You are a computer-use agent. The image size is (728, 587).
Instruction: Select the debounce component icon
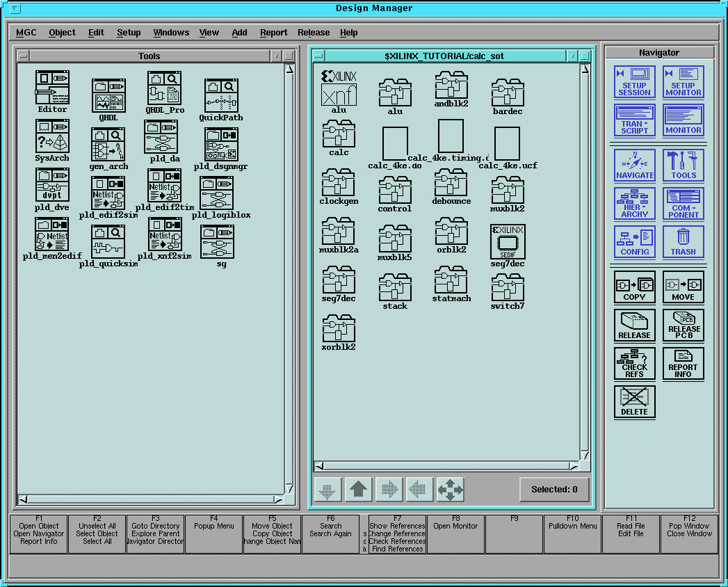[x=451, y=182]
